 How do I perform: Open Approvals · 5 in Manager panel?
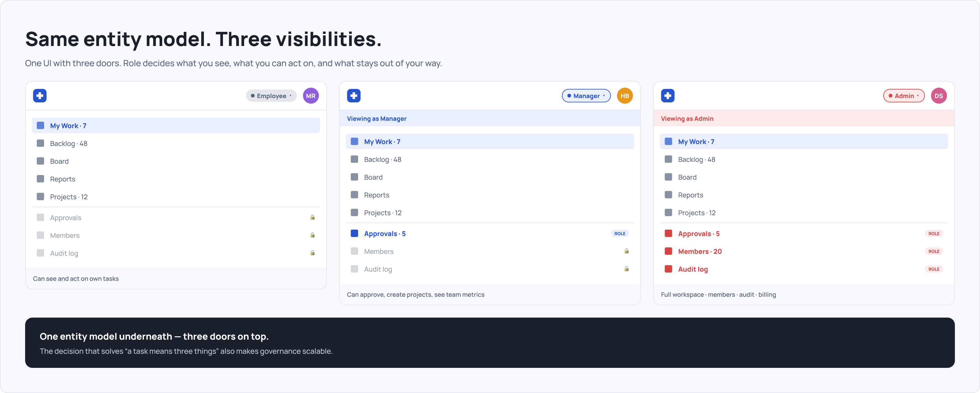pos(490,233)
